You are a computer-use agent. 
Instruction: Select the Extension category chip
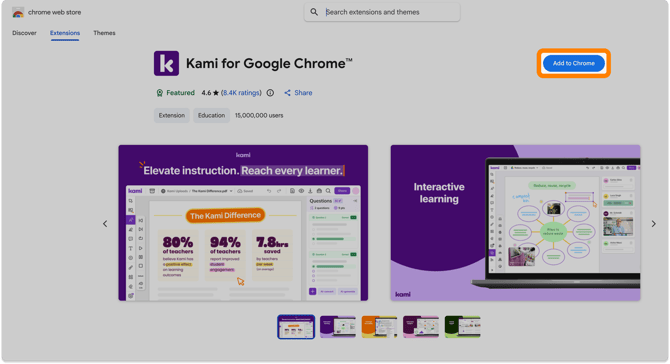pyautogui.click(x=172, y=115)
